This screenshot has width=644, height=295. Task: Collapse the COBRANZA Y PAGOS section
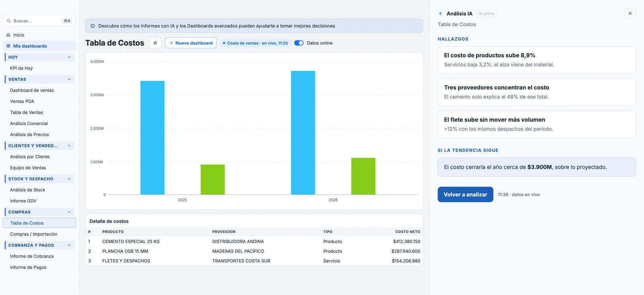[69, 245]
